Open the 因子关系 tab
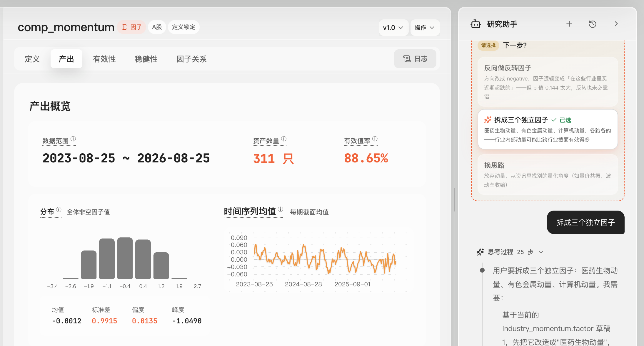 [192, 59]
